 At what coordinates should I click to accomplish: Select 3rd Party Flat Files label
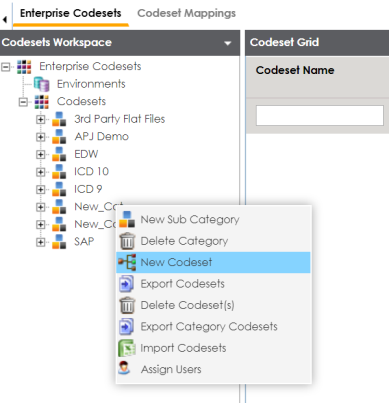(120, 119)
